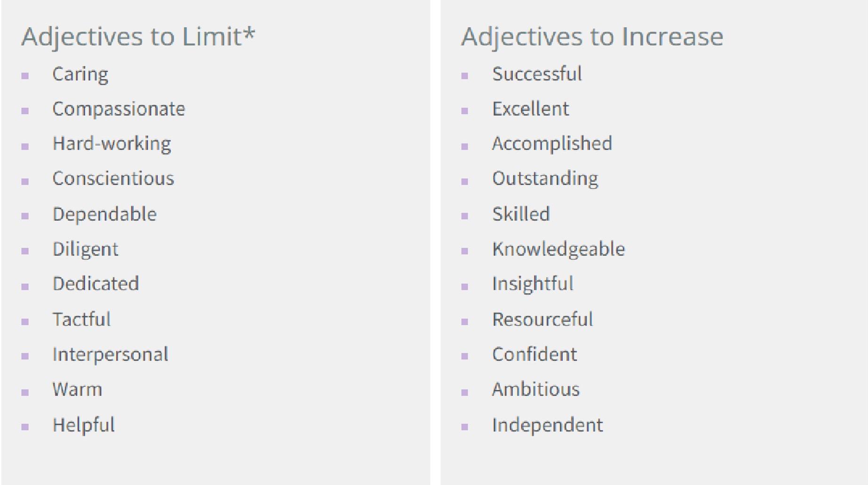Select the word 'Knowledgeable'
Image resolution: width=868 pixels, height=485 pixels.
click(x=559, y=249)
